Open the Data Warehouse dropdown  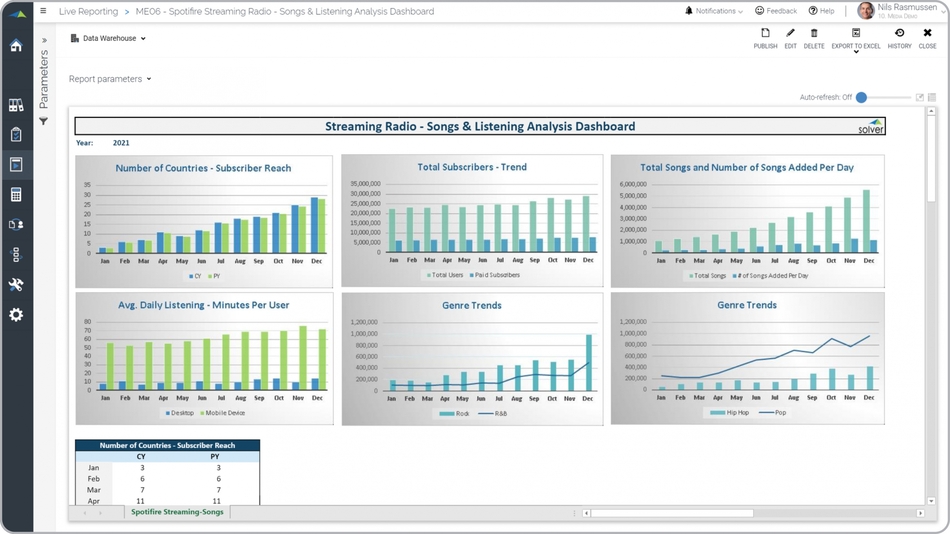point(109,39)
